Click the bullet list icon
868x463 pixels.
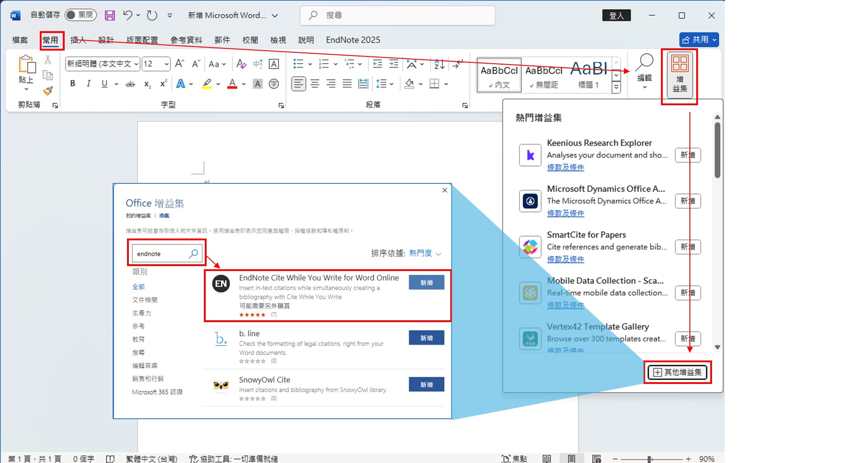pyautogui.click(x=298, y=64)
